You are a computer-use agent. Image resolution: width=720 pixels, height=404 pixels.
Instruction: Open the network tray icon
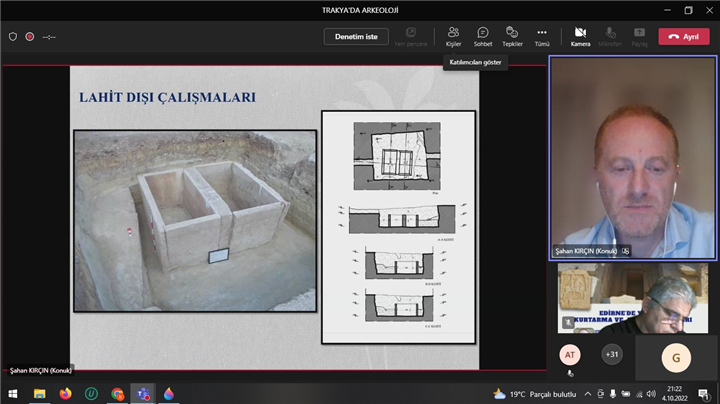coord(639,394)
